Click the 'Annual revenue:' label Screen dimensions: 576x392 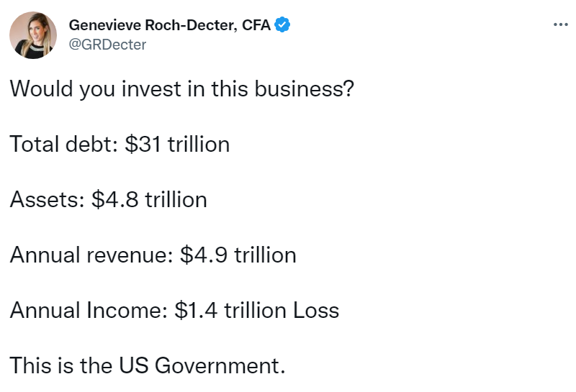[91, 255]
